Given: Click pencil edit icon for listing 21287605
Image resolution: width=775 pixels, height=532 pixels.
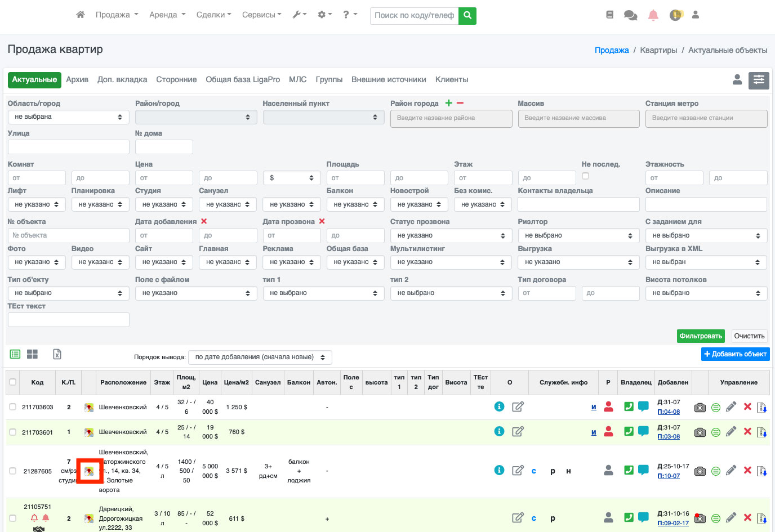Looking at the screenshot, I should (731, 471).
